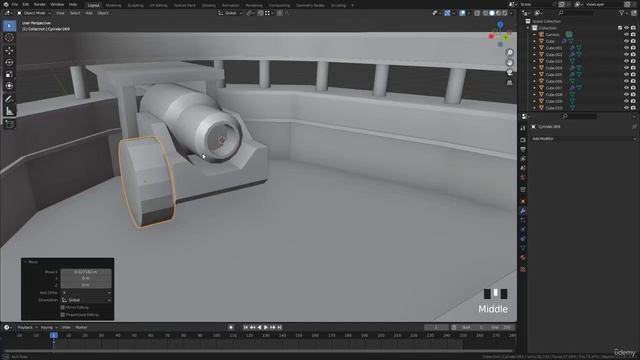The image size is (640, 360).
Task: Open the Axis Ortho dropdown in the Move panel
Action: click(x=86, y=293)
